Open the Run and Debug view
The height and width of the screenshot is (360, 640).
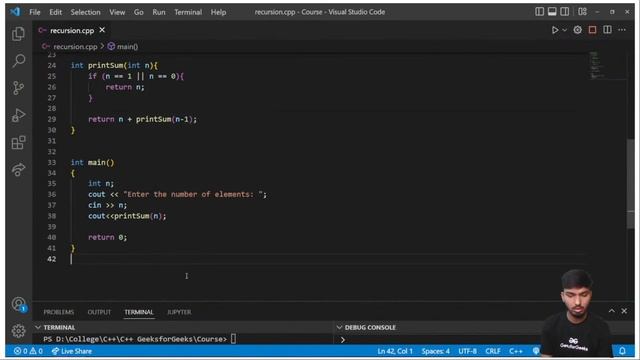(x=18, y=115)
